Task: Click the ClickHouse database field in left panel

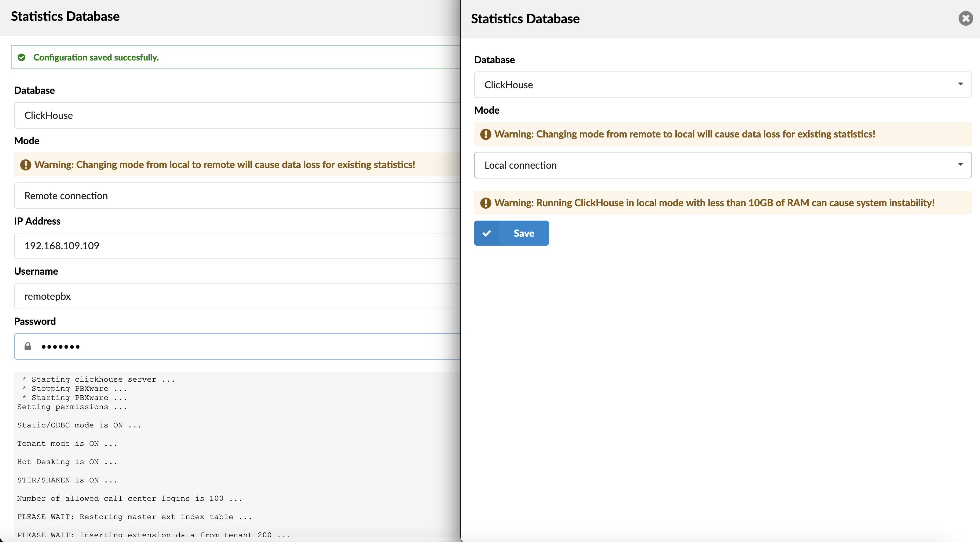Action: (237, 115)
